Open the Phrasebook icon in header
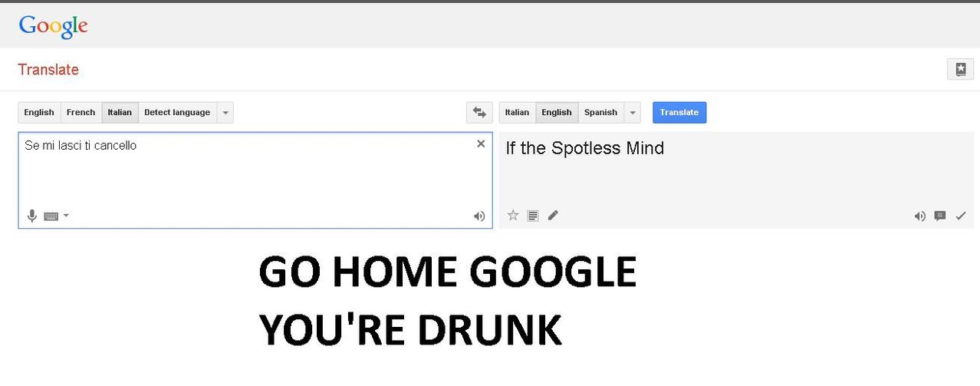Image resolution: width=980 pixels, height=386 pixels. click(x=960, y=69)
